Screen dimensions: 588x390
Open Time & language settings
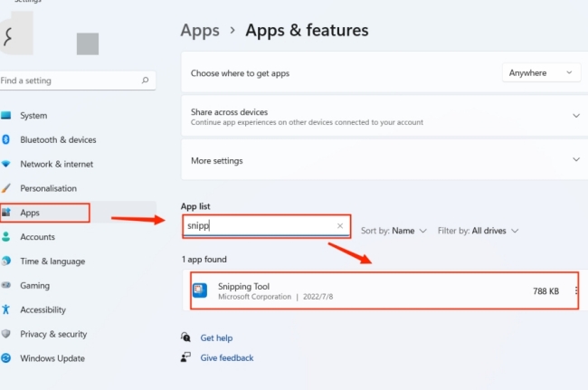(52, 261)
